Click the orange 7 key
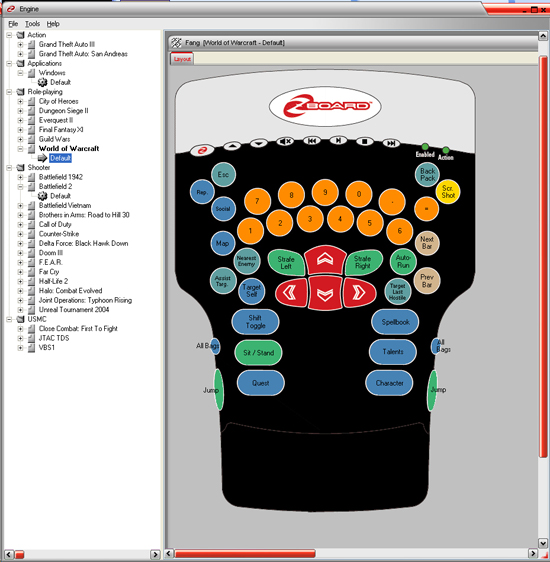This screenshot has height=562, width=550. point(257,201)
